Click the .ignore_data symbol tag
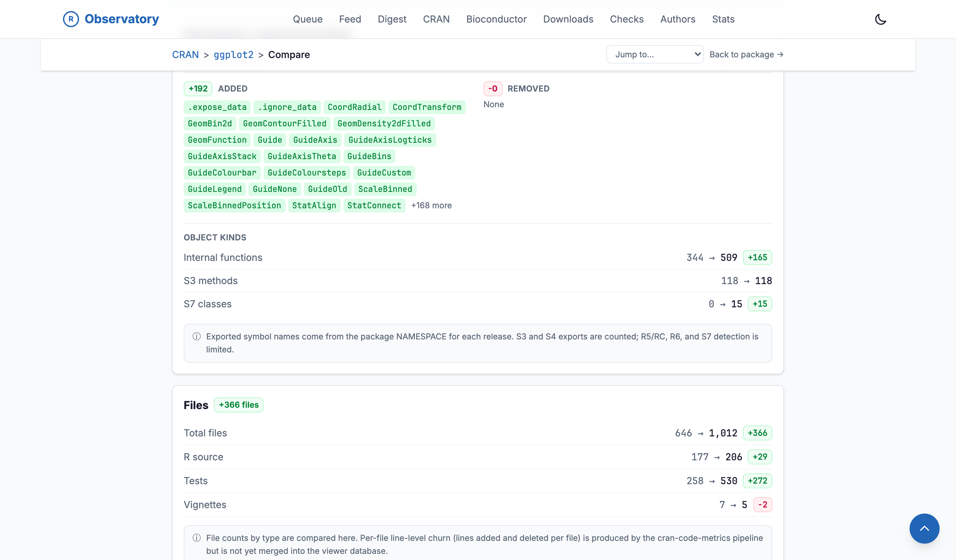Screen dimensions: 956x560 (287, 107)
